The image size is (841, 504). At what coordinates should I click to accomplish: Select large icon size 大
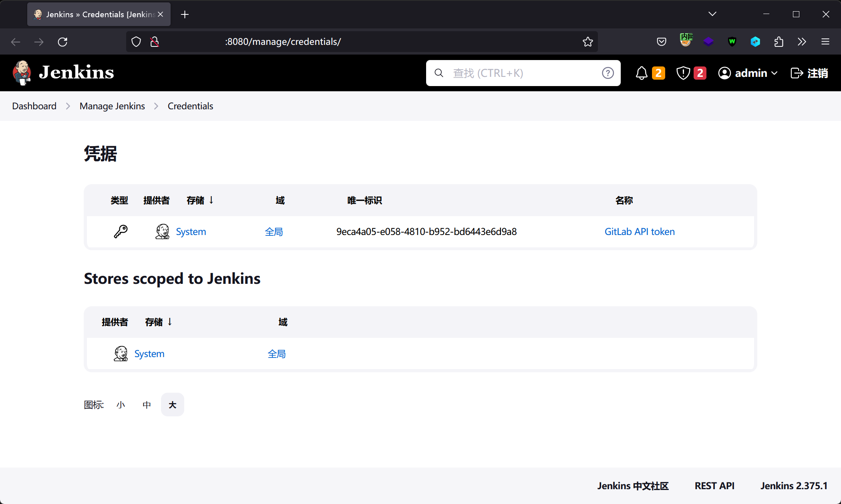tap(173, 405)
